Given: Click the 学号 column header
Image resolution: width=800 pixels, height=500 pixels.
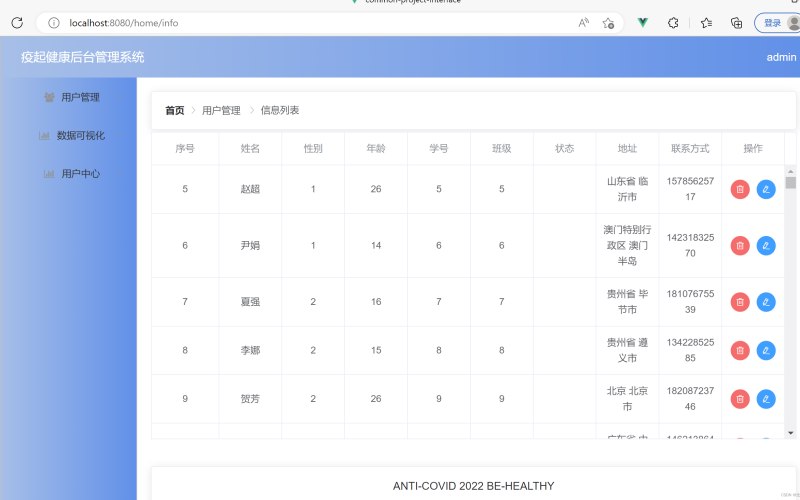Looking at the screenshot, I should (x=438, y=148).
